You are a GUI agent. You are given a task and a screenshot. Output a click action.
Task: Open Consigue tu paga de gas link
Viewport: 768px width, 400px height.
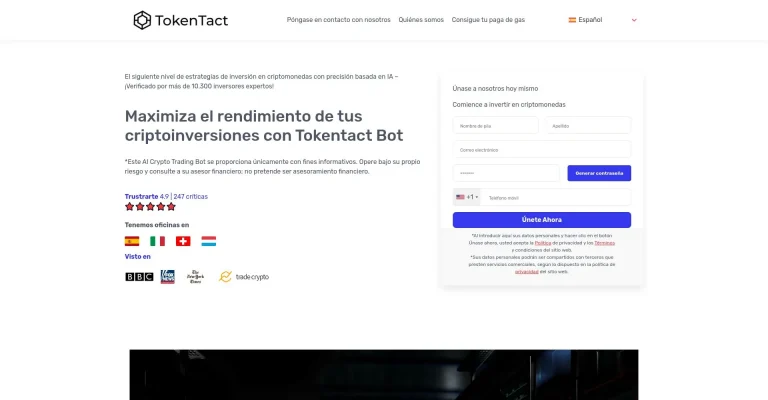[488, 20]
